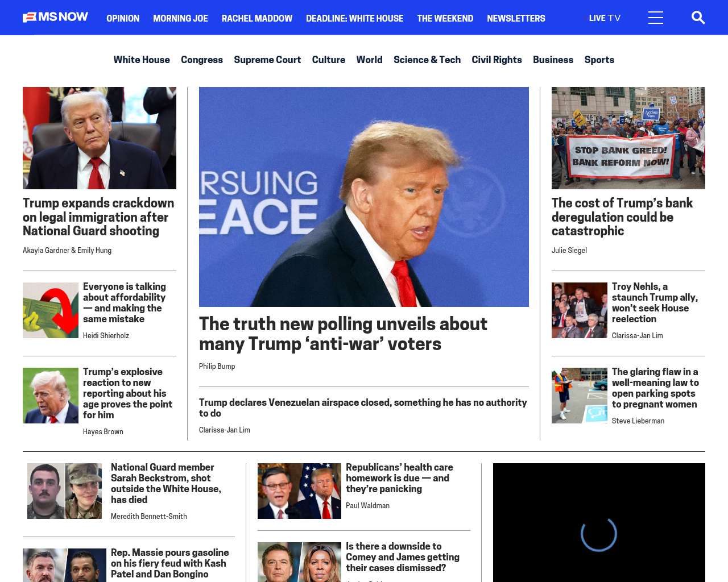Go to Newsletters
Screen dimensions: 728x582
click(x=516, y=18)
